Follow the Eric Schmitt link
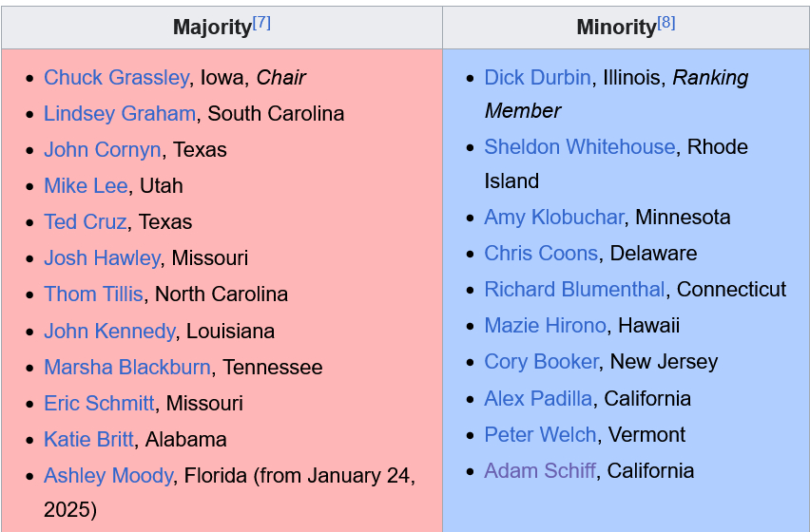The height and width of the screenshot is (532, 810). click(99, 404)
